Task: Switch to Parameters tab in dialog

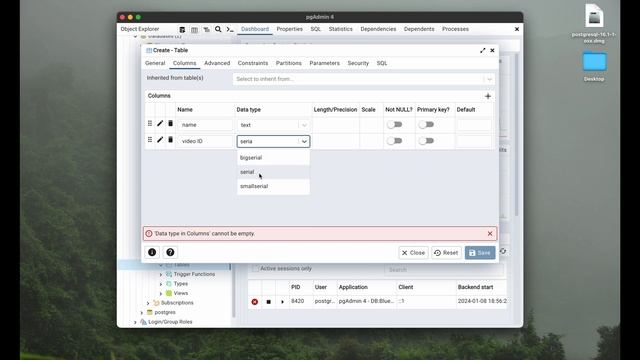Action: [x=324, y=63]
